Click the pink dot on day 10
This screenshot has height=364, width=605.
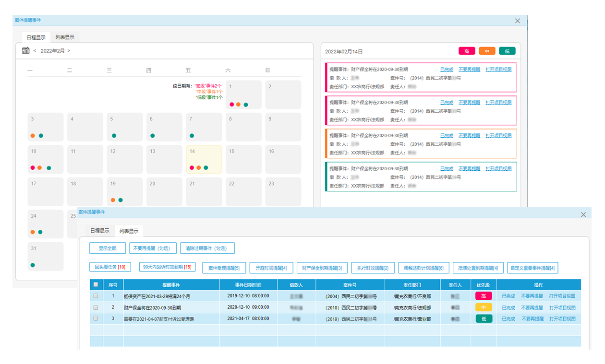(x=33, y=168)
